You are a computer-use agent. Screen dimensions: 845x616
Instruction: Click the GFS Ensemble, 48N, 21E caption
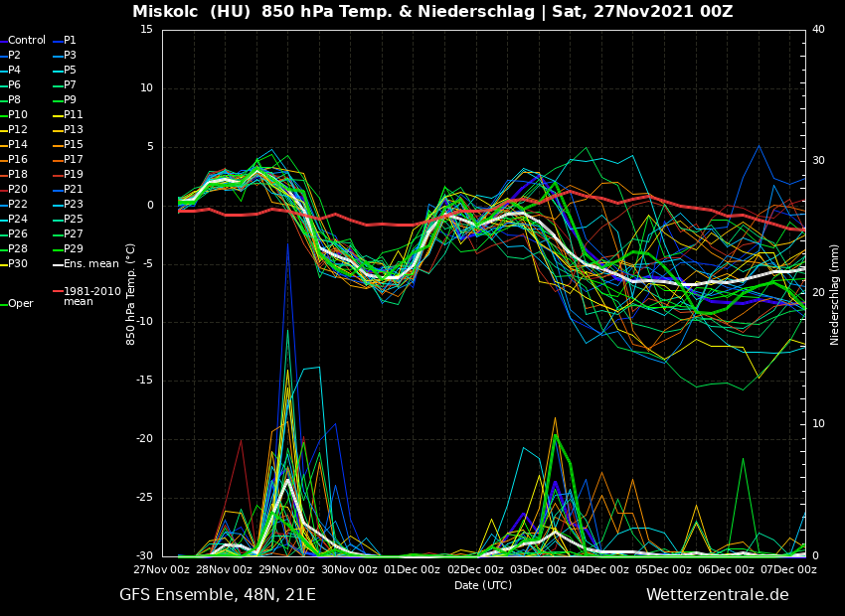(218, 595)
